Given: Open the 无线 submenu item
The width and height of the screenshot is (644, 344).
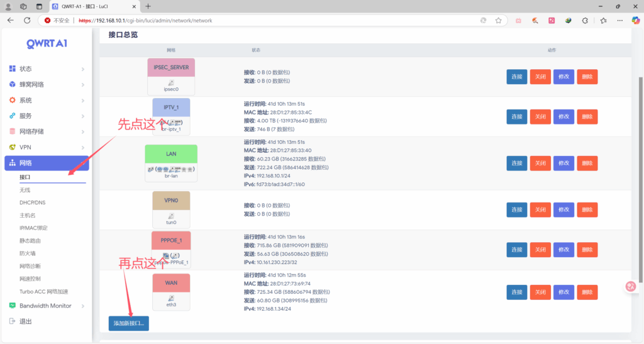Looking at the screenshot, I should 25,190.
